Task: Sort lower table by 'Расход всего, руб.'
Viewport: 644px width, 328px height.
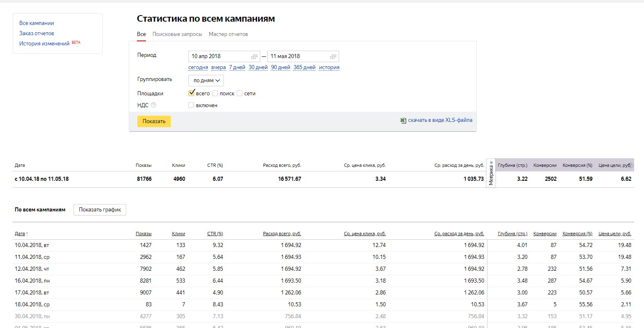Action: [282, 234]
